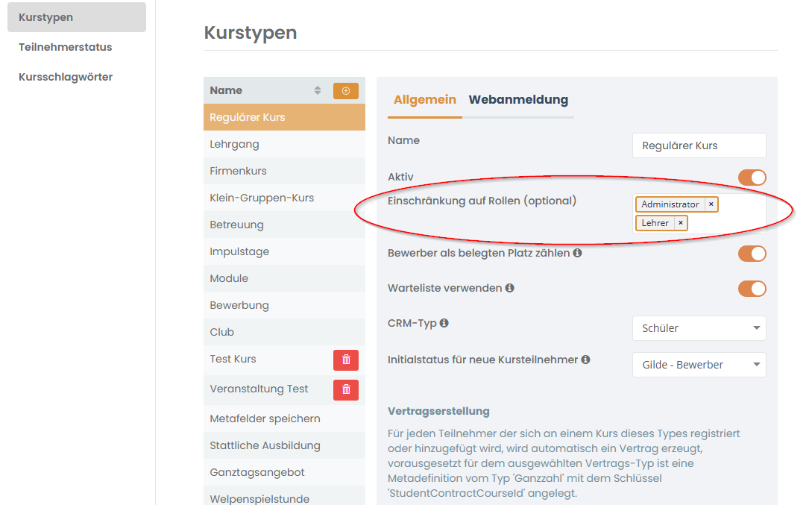812x505 pixels.
Task: Edit the Name input field Regulärer Kurs
Action: (699, 145)
